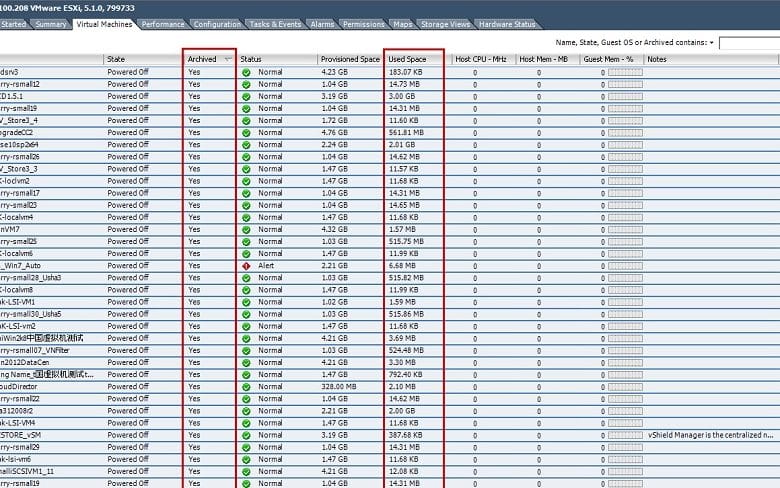Sort by the Status column header
The height and width of the screenshot is (488, 780).
277,59
